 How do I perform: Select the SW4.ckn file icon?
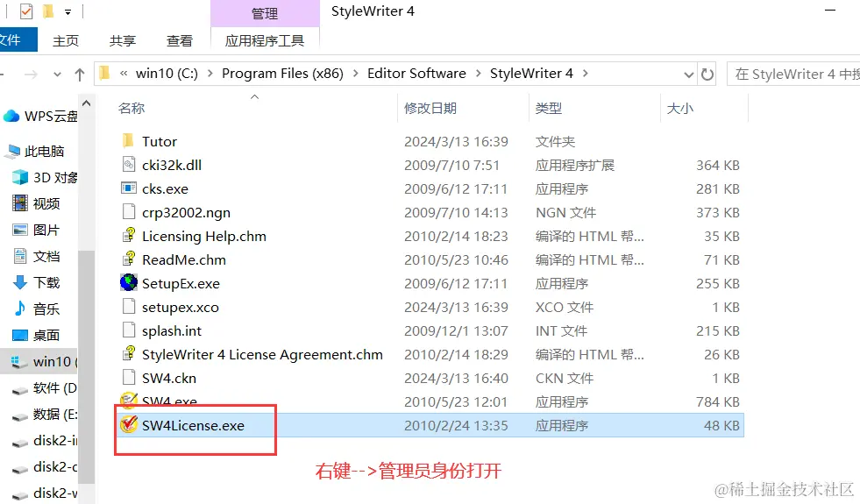128,377
